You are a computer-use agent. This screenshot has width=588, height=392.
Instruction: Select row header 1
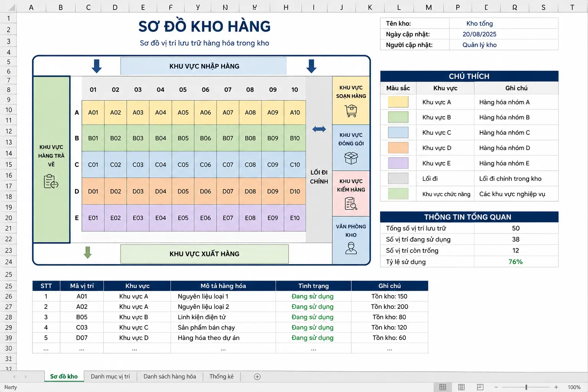point(8,18)
